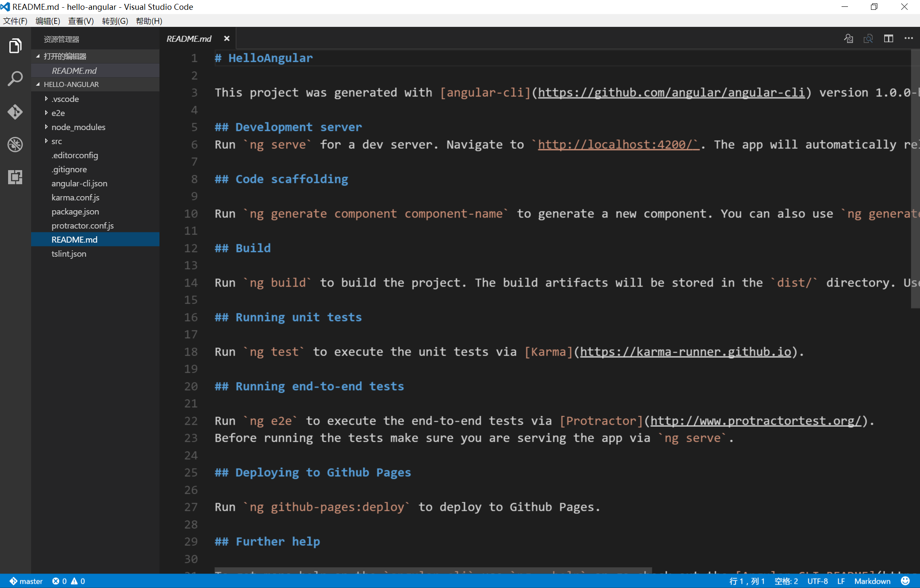Open the 查看(V) menu

pos(81,21)
